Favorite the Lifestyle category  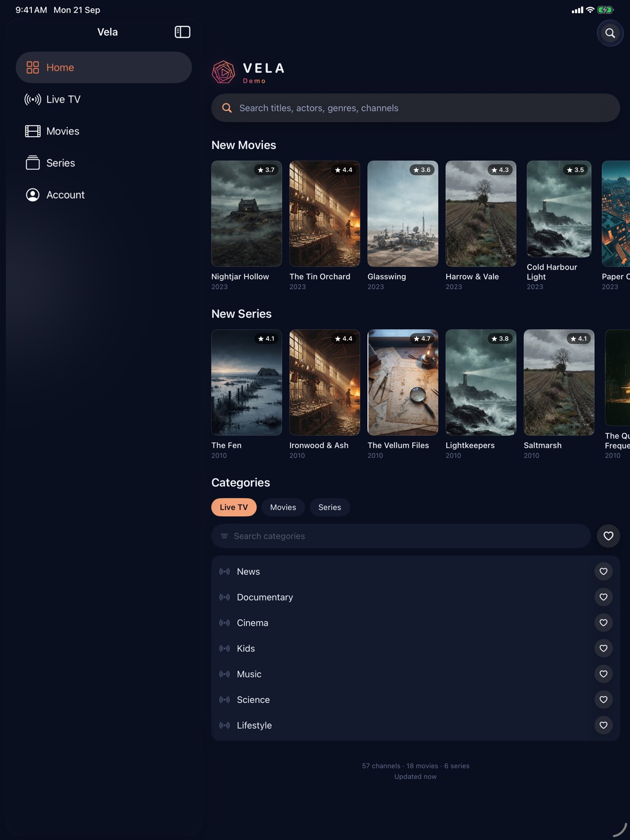604,725
